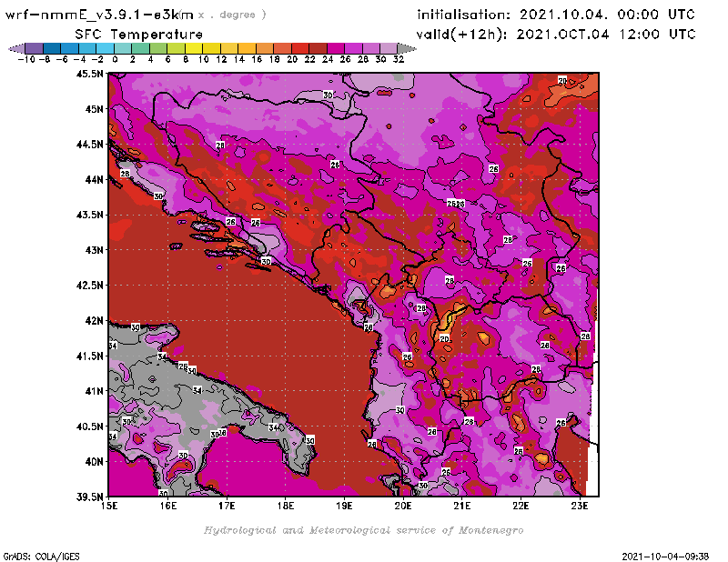
Task: Click the light blue swatch between -4 and -2
Action: tap(87, 48)
